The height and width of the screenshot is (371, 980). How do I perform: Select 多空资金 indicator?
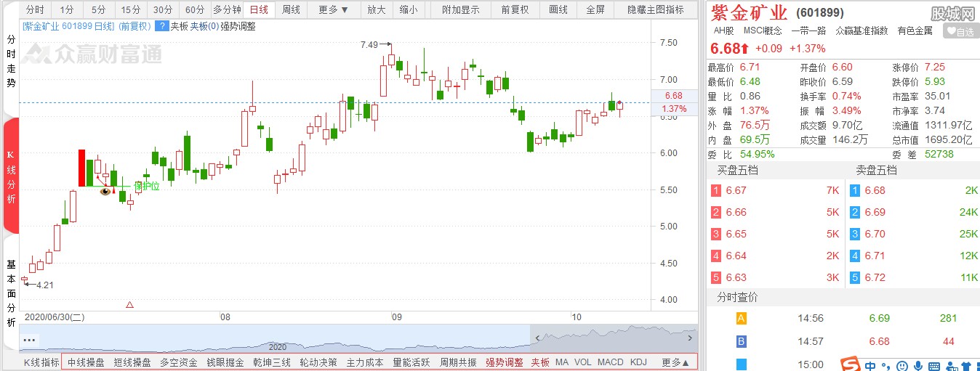pos(179,362)
